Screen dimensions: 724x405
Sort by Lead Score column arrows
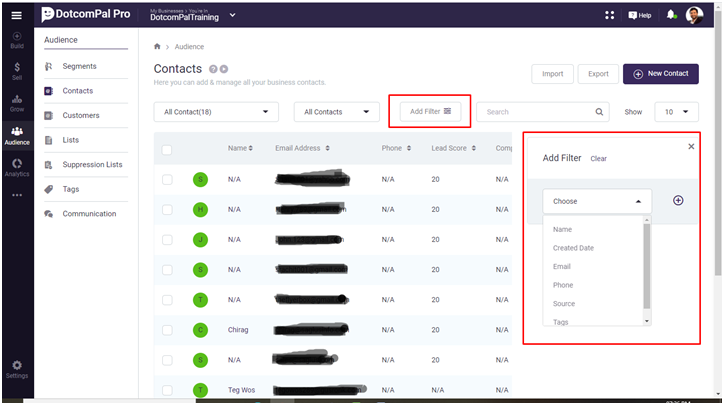click(474, 148)
